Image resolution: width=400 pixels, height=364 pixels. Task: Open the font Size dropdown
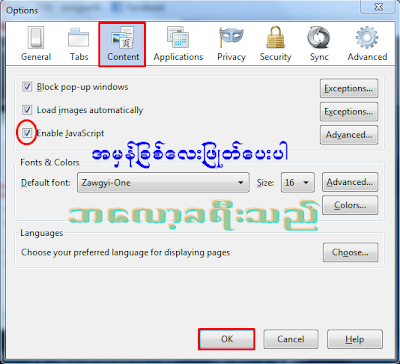[x=297, y=183]
